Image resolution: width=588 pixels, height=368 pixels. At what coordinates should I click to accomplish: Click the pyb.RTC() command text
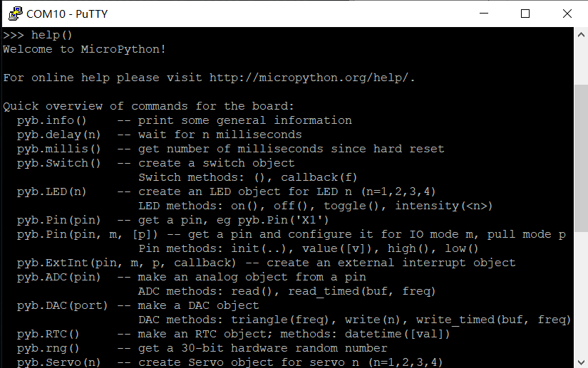point(48,334)
